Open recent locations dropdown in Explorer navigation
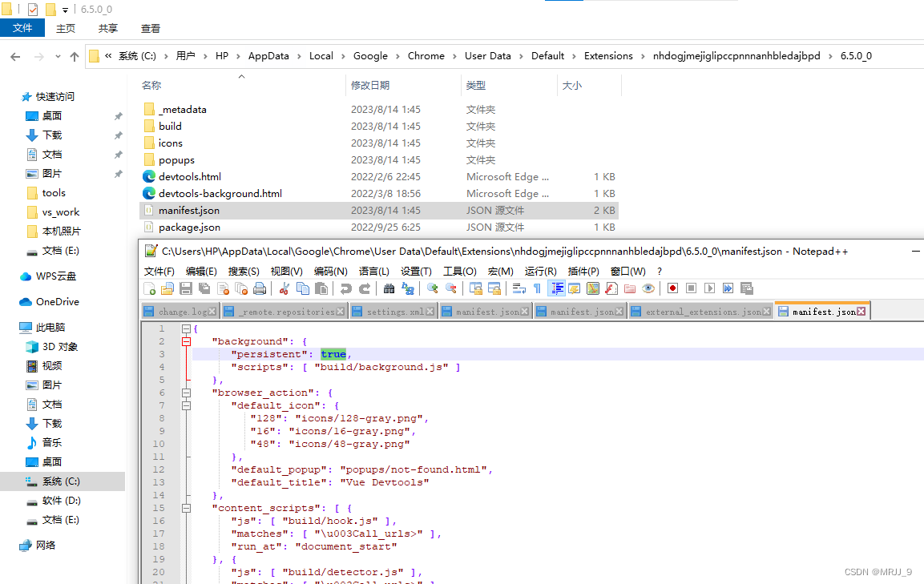The image size is (924, 584). coord(58,57)
